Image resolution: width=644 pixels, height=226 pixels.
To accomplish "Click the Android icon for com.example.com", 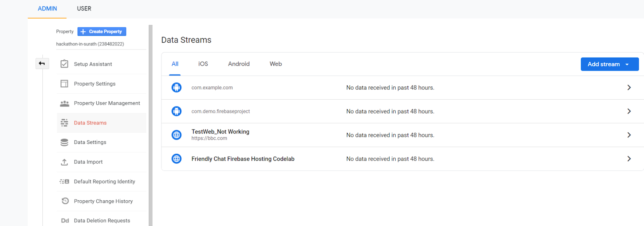I will pos(176,88).
